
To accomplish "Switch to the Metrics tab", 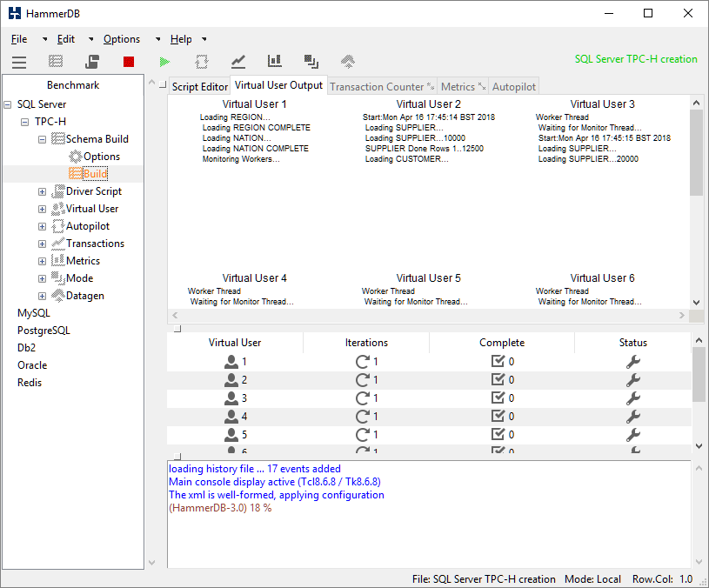I will [463, 87].
